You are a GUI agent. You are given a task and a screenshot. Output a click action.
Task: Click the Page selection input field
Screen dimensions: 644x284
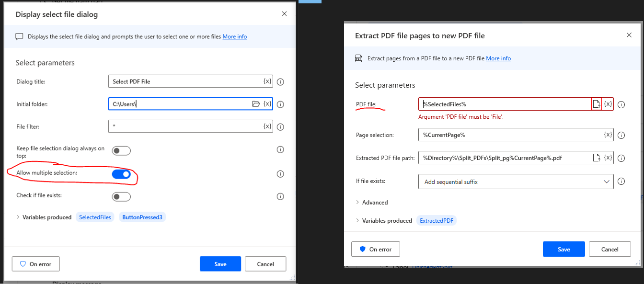pyautogui.click(x=510, y=135)
